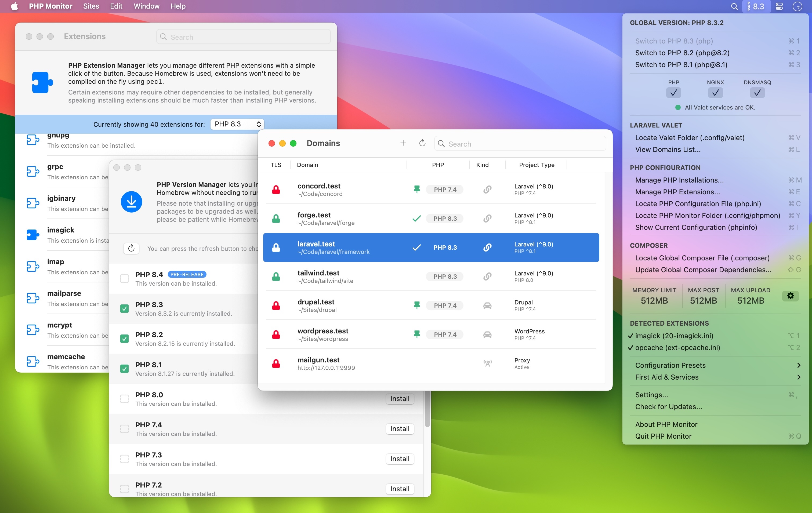Click Install button for PHP 7.4
812x513 pixels.
click(400, 428)
